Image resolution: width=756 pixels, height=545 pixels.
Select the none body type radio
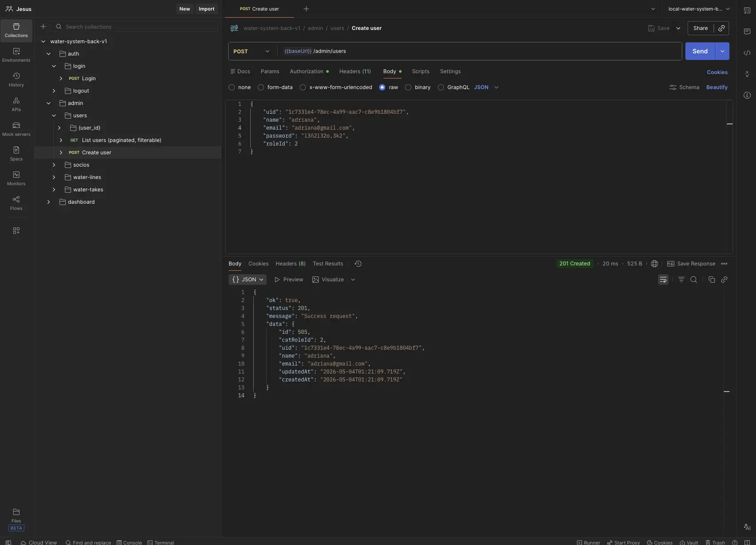[x=232, y=87]
